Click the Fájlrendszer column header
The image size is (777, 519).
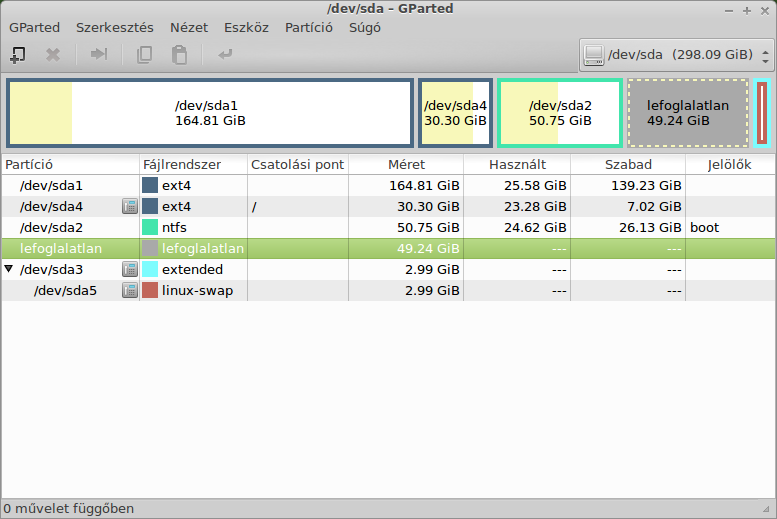click(x=193, y=165)
